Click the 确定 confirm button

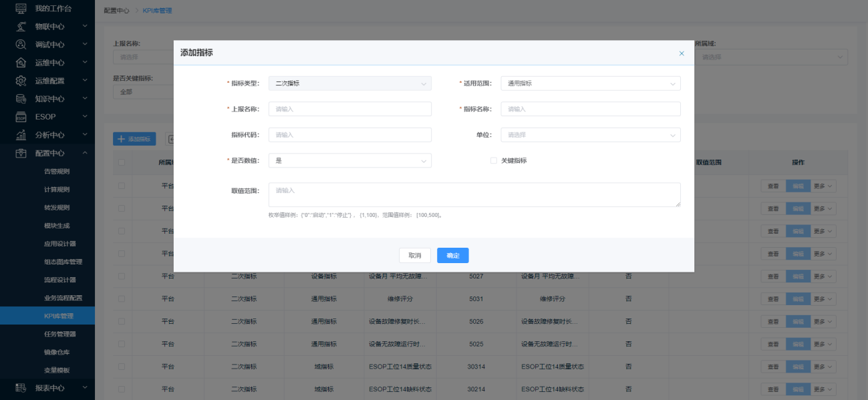[452, 256]
